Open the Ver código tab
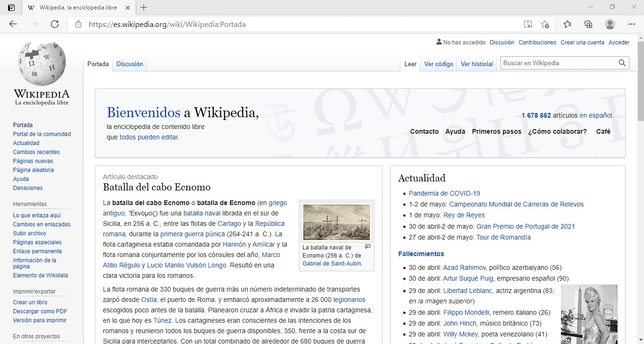Image resolution: width=644 pixels, height=344 pixels. point(439,64)
